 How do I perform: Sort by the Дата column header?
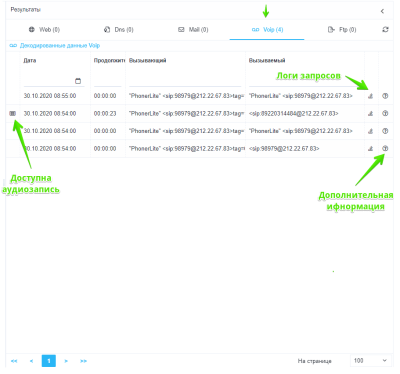pyautogui.click(x=30, y=61)
